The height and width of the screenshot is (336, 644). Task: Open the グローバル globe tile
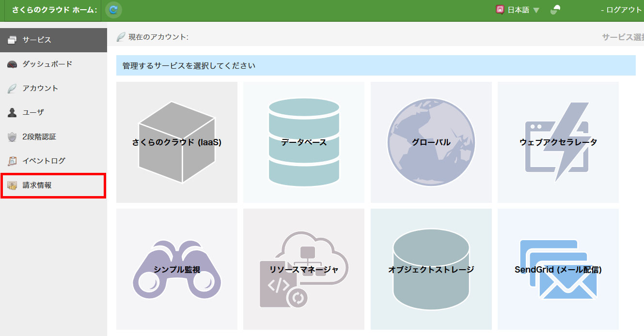[x=431, y=142]
